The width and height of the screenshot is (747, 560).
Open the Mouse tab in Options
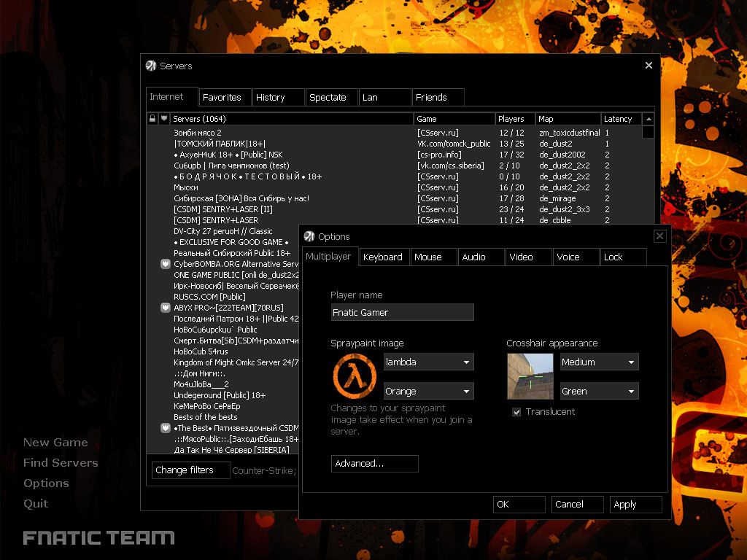pos(433,257)
